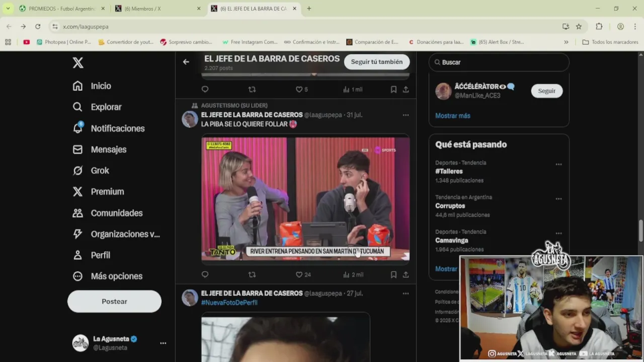Open the Photopea bookmark
644x362 pixels.
tap(63, 42)
